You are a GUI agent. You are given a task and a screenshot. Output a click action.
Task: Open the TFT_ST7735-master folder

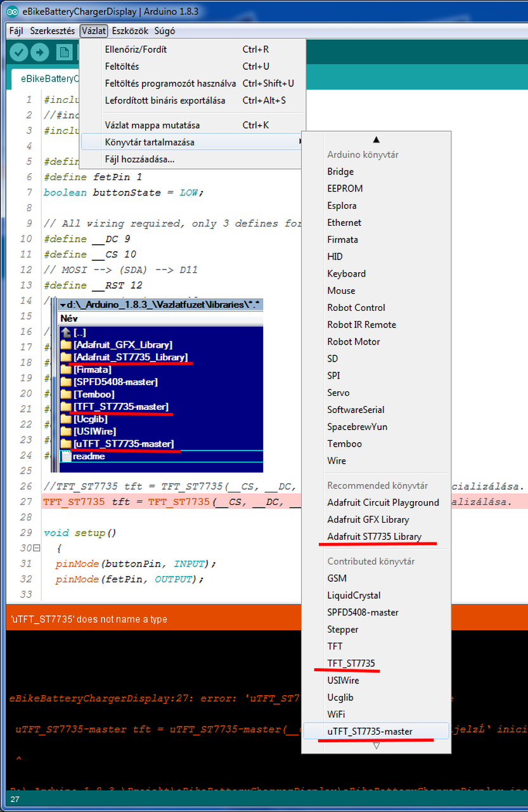[115, 407]
